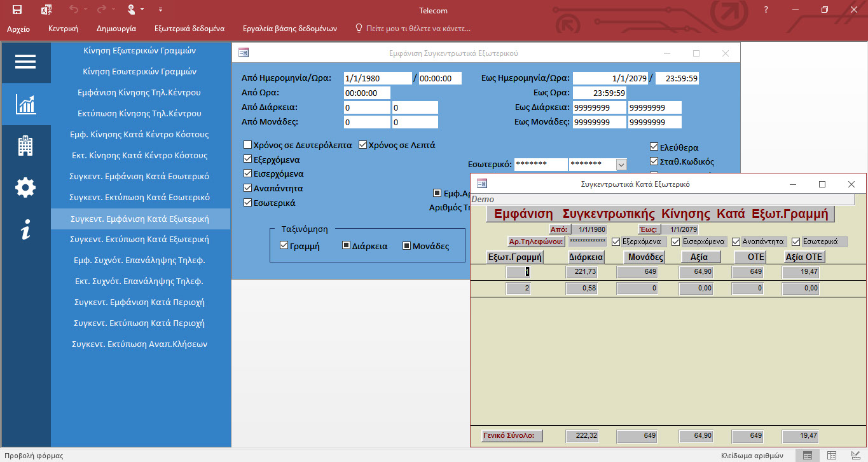Screen dimensions: 868x462
Task: Click the Αξία ΟΤΕ column header button
Action: [804, 257]
